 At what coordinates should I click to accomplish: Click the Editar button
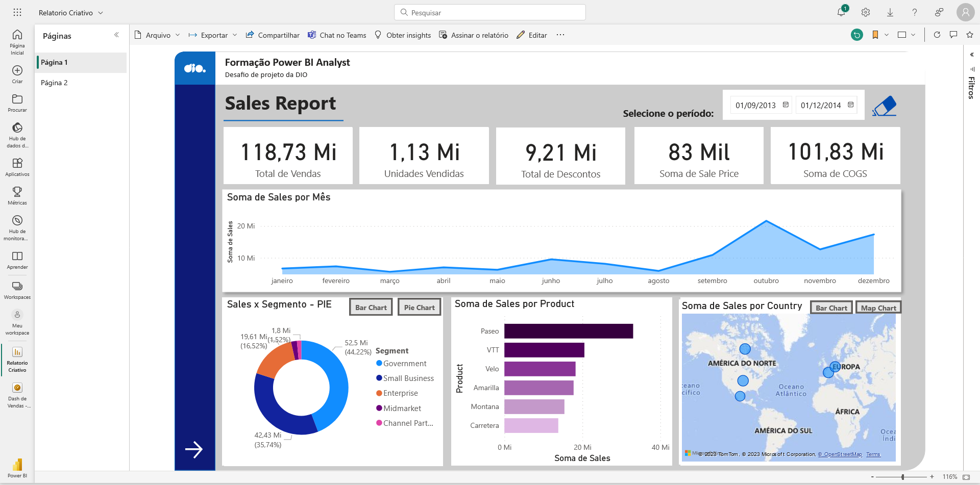pyautogui.click(x=531, y=35)
